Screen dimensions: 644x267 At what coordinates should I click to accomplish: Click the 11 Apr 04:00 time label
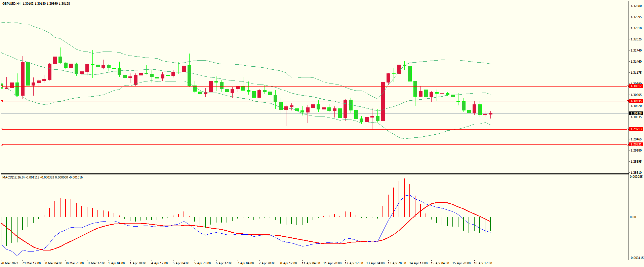311,263
